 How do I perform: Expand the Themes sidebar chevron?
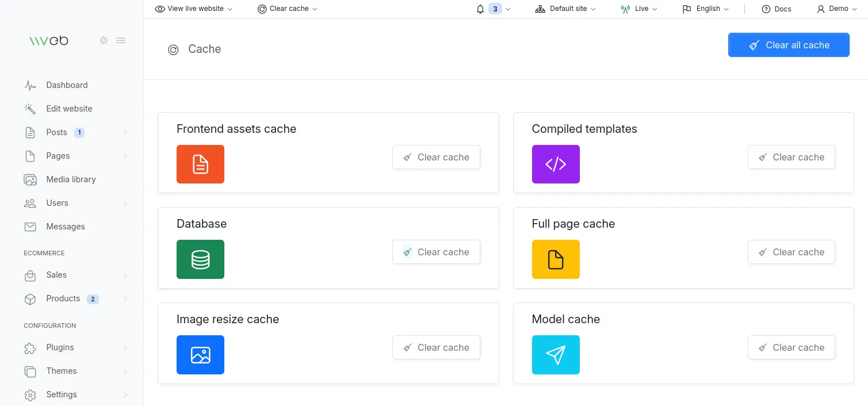click(126, 371)
